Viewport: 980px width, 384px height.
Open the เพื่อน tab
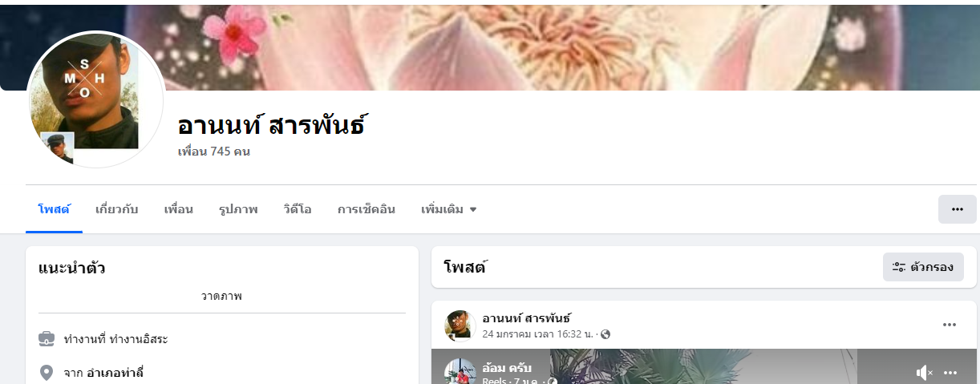coord(179,209)
